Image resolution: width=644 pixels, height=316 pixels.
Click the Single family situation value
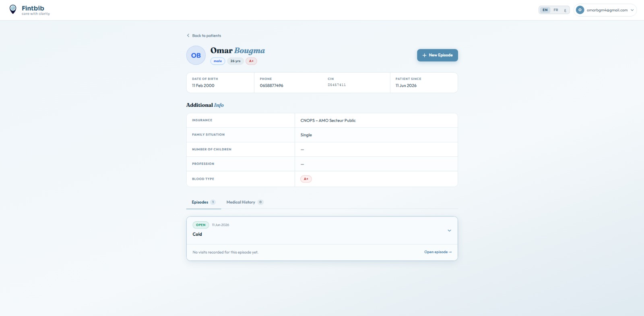306,135
